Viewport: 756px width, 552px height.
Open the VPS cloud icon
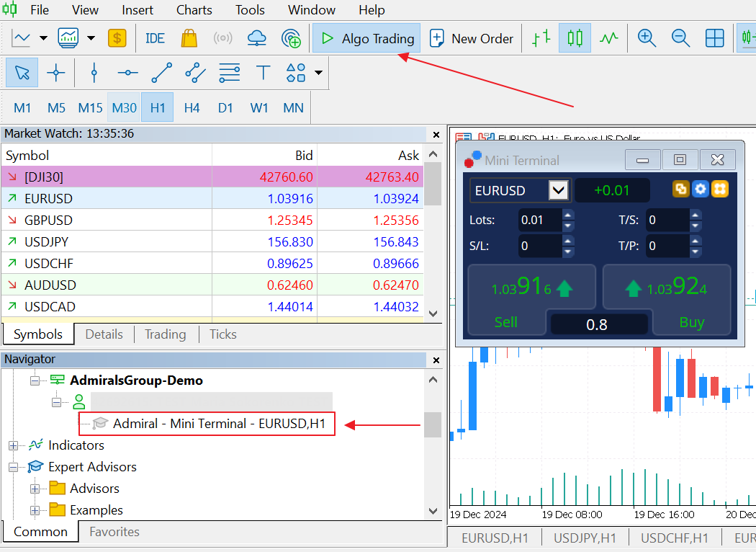pyautogui.click(x=256, y=38)
